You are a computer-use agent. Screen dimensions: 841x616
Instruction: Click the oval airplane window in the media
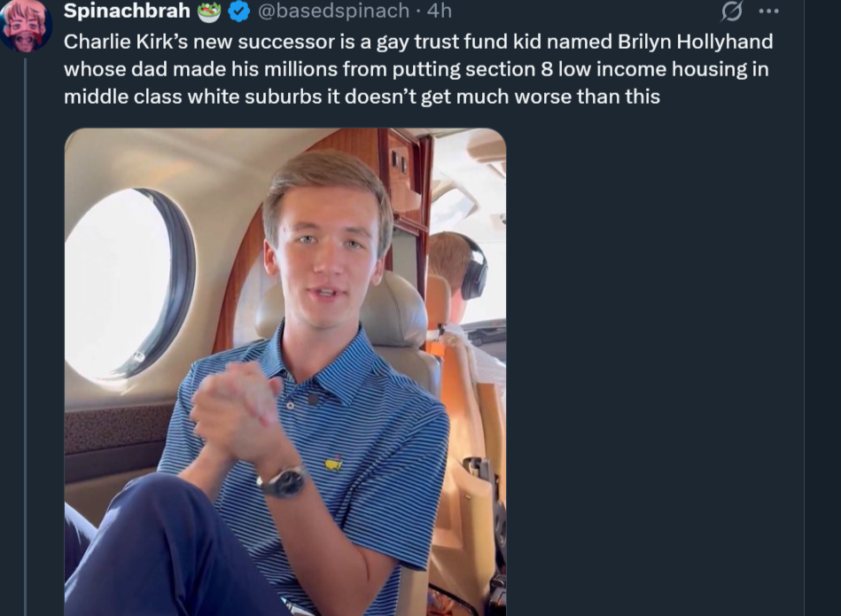coord(128,284)
